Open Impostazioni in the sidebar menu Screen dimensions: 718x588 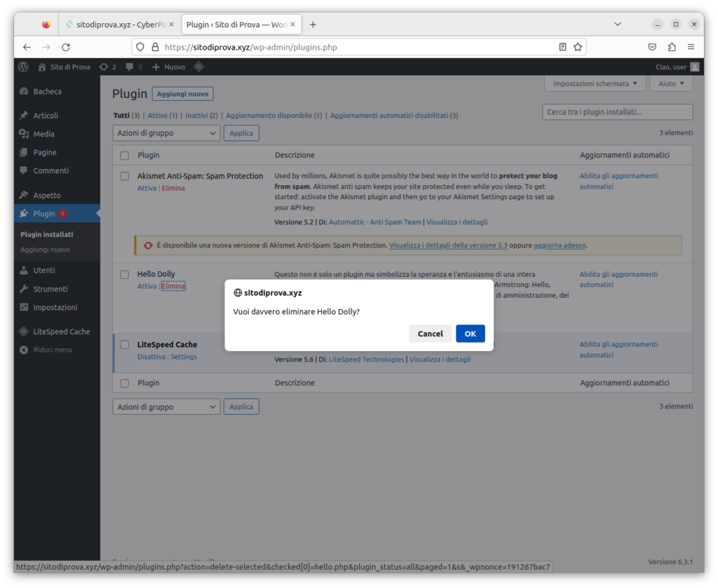(55, 308)
